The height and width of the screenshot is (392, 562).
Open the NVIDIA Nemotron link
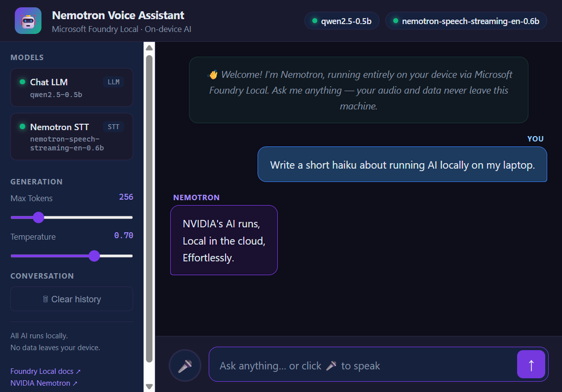tap(43, 383)
